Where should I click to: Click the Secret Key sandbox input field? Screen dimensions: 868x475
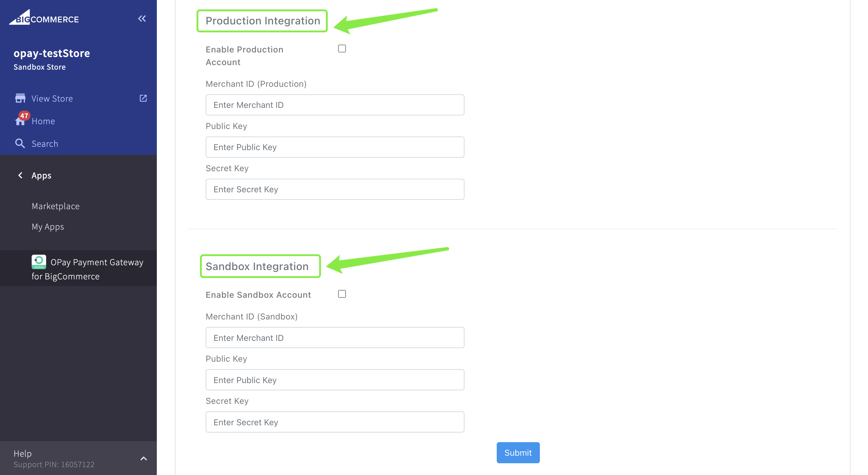pos(335,422)
